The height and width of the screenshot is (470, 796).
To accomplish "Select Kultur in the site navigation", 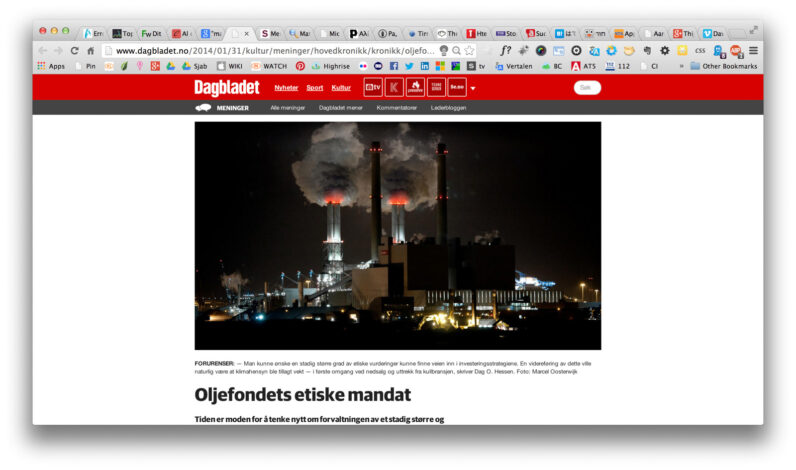I will [341, 88].
